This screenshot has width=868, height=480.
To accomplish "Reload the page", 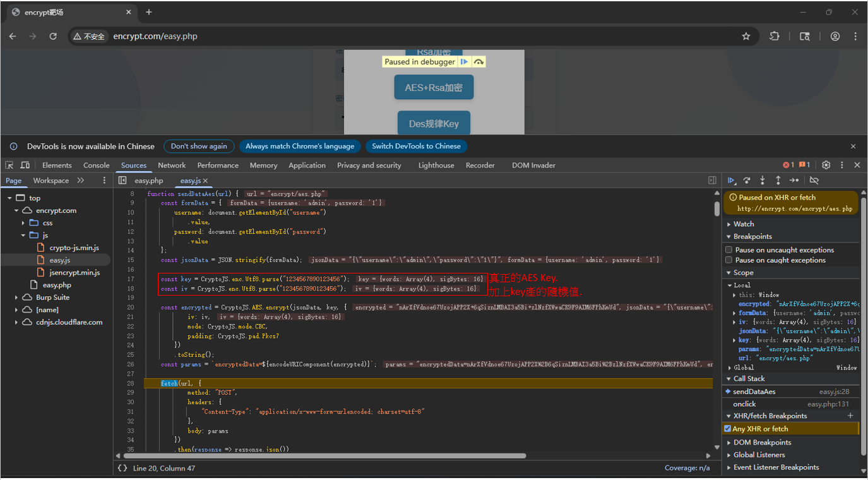I will [53, 36].
